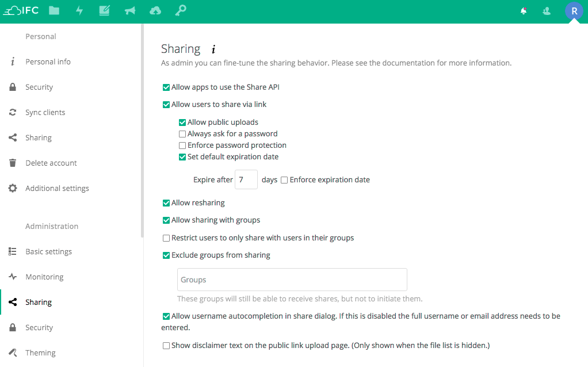Open the key icon app in header

coord(181,11)
